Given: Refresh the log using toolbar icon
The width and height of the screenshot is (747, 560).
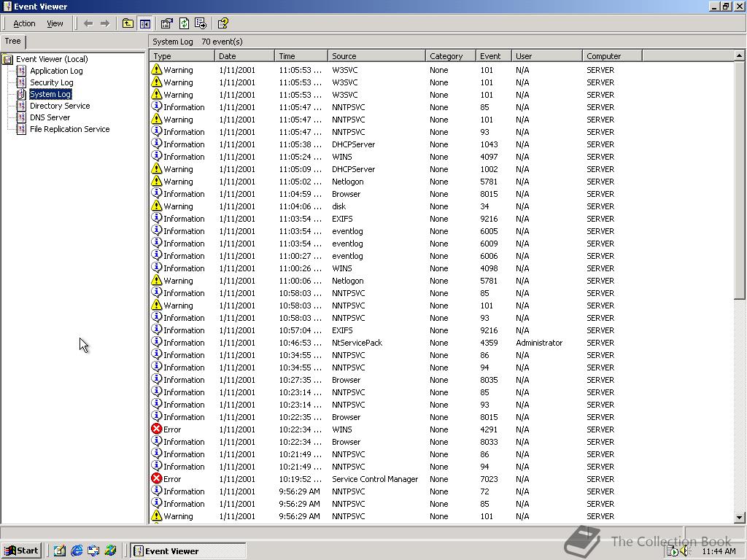Looking at the screenshot, I should (184, 23).
